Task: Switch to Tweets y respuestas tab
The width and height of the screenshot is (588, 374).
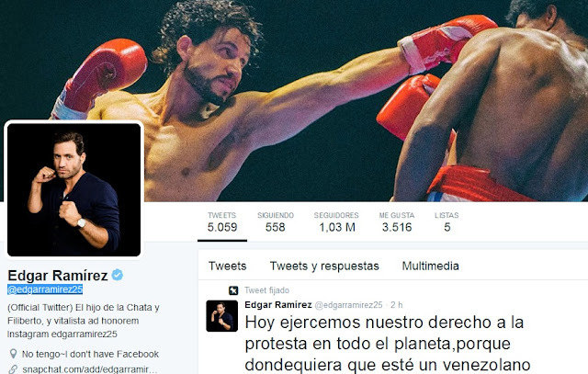Action: click(324, 266)
